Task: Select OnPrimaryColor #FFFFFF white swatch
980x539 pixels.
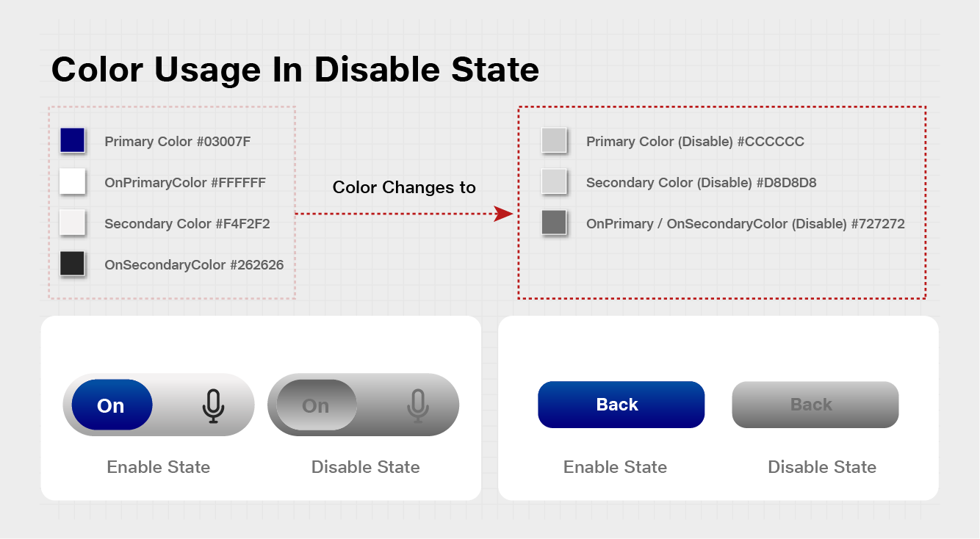Action: coord(72,181)
